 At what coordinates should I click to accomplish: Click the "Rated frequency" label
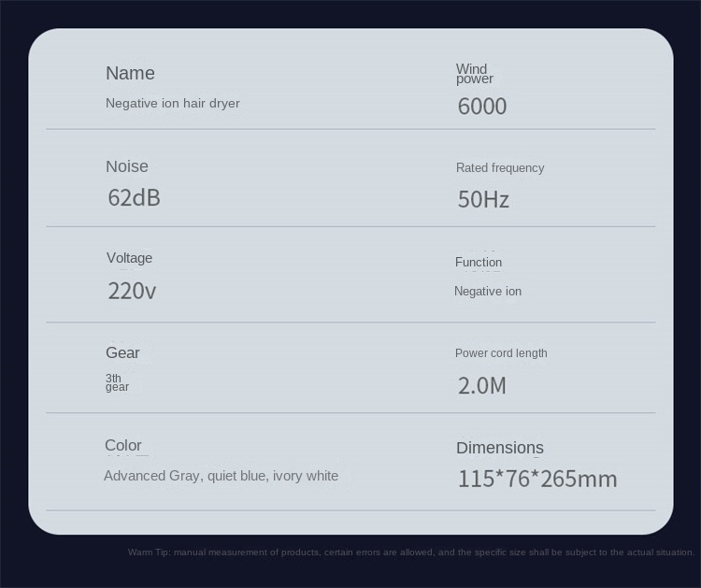click(499, 168)
